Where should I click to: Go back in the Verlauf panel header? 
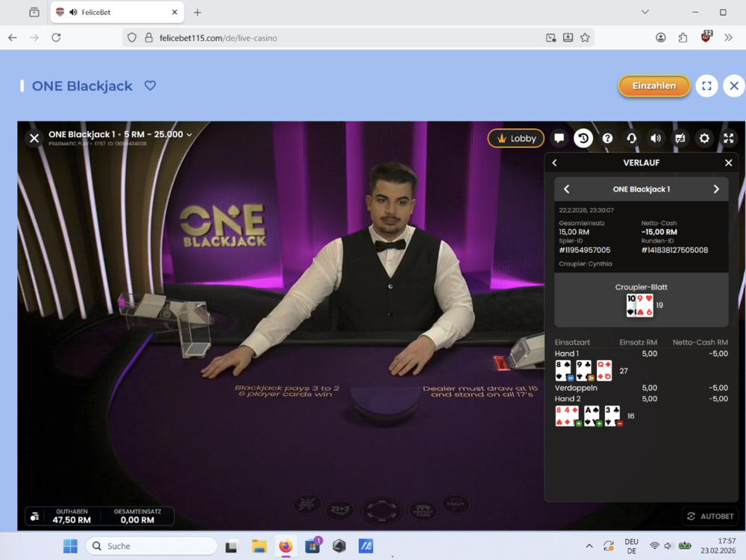pyautogui.click(x=554, y=163)
